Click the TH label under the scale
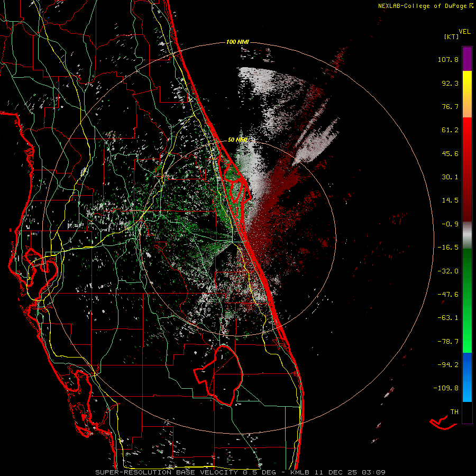476x476 pixels. click(454, 411)
